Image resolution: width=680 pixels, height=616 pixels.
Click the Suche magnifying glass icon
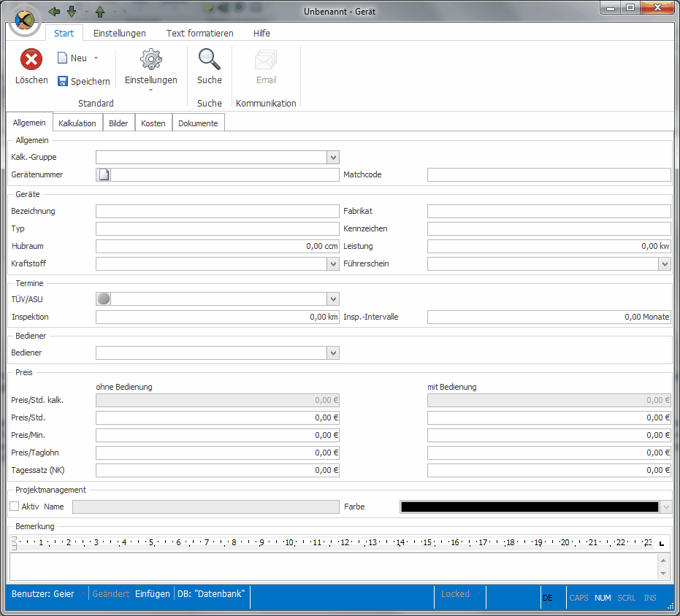[x=210, y=59]
